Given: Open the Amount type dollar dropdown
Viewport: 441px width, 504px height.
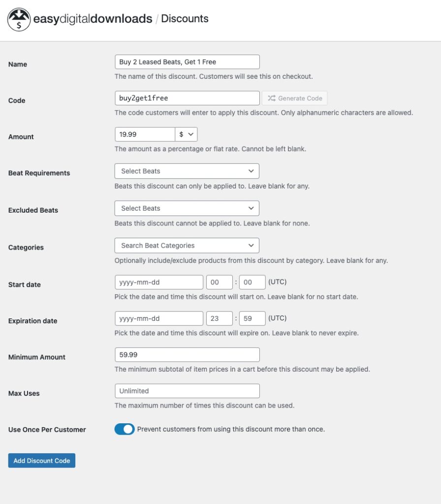Looking at the screenshot, I should [x=186, y=134].
